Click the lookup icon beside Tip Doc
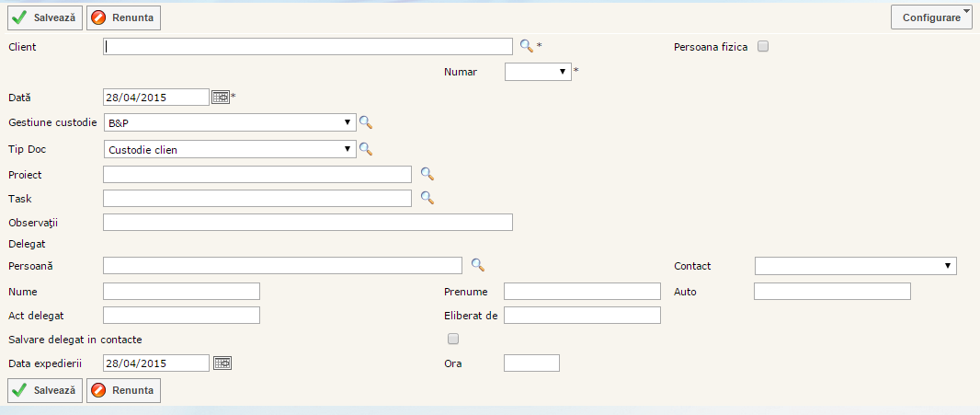This screenshot has height=415, width=980. [365, 148]
